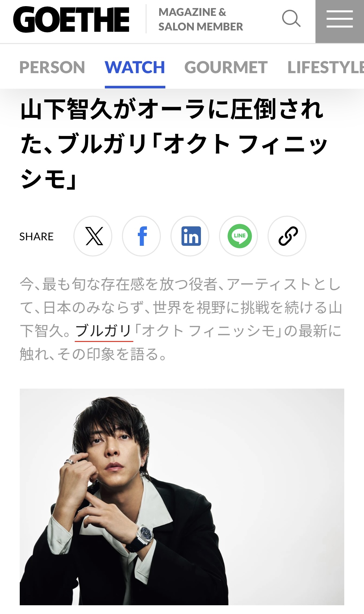Open the search magnifier icon
The image size is (364, 614).
tap(291, 19)
